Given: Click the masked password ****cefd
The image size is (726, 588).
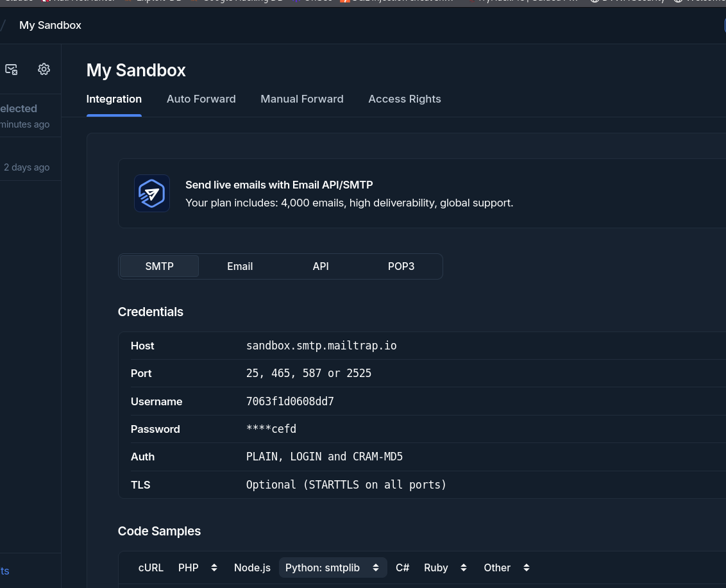Looking at the screenshot, I should coord(271,429).
